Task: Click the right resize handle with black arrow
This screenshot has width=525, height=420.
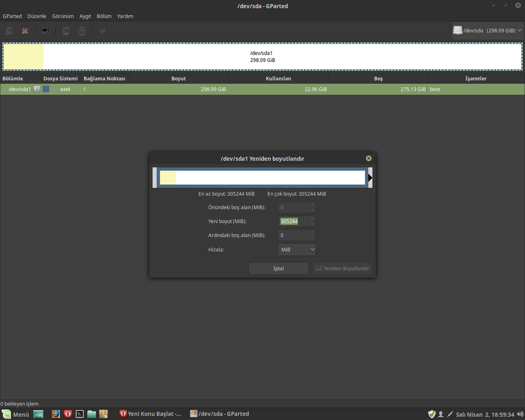Action: point(370,177)
